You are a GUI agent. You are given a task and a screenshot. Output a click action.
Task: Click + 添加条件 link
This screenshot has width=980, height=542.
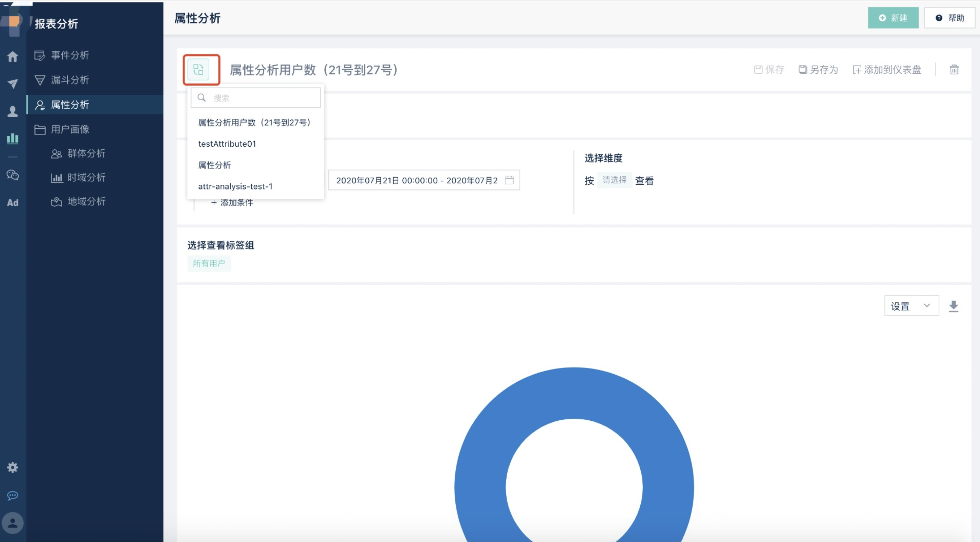[x=232, y=202]
